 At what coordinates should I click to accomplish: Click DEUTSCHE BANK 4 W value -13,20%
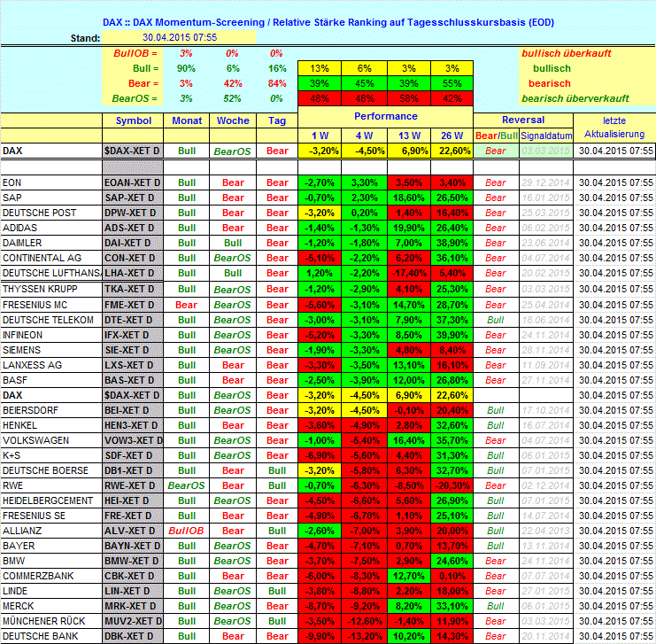(x=364, y=636)
